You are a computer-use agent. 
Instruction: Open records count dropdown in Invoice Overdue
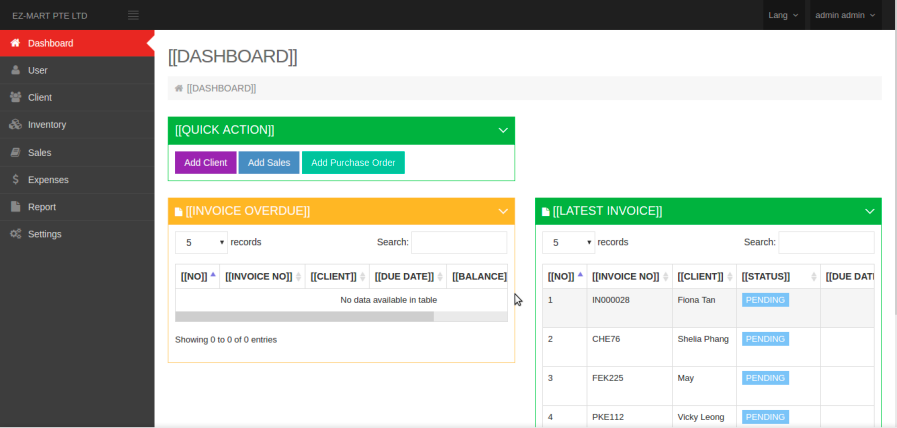(x=201, y=242)
